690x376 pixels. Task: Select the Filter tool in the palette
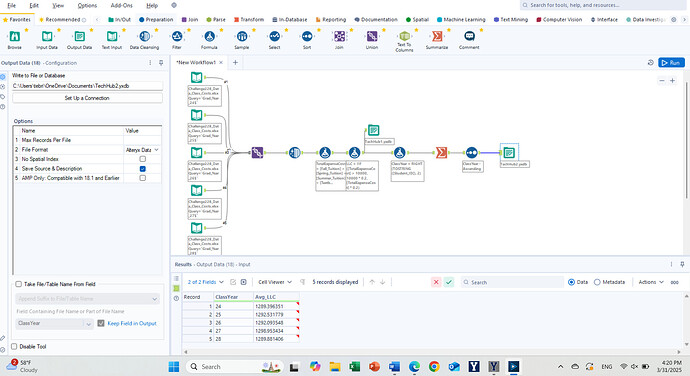pos(177,40)
